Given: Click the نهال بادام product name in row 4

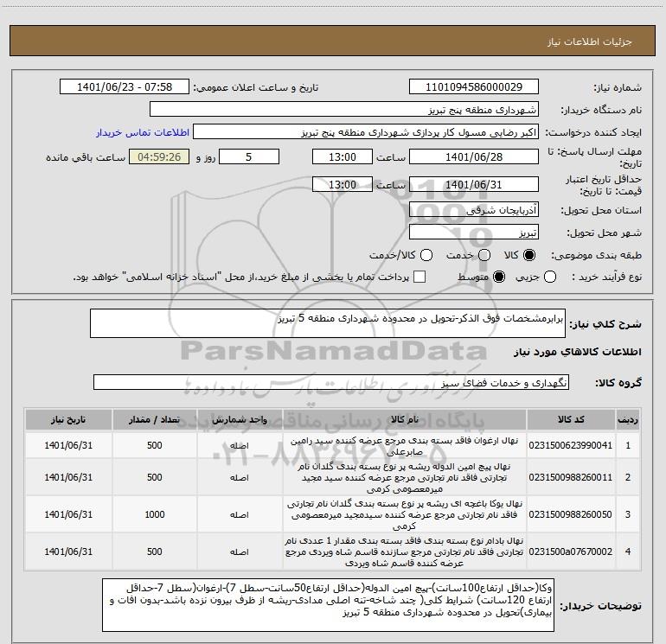Looking at the screenshot, I should pos(405,552).
